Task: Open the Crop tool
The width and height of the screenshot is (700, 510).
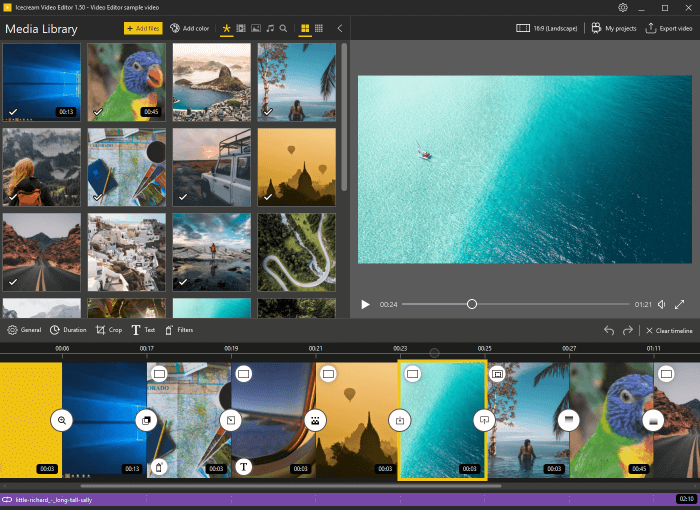Action: click(x=108, y=330)
